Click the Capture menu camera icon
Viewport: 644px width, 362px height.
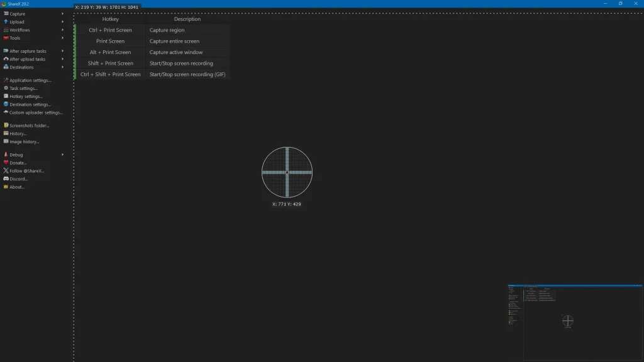coord(6,14)
